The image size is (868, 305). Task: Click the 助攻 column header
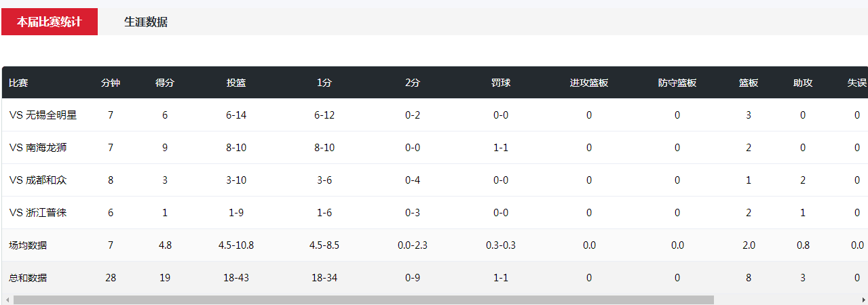[803, 83]
